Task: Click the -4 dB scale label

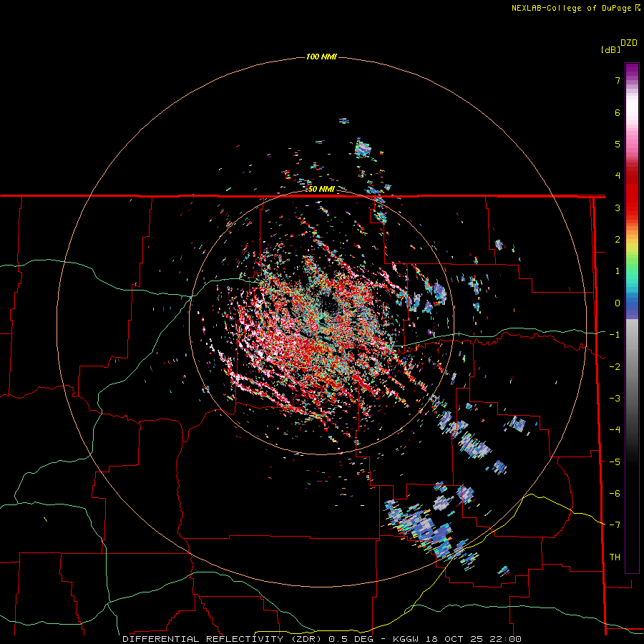Action: point(615,430)
